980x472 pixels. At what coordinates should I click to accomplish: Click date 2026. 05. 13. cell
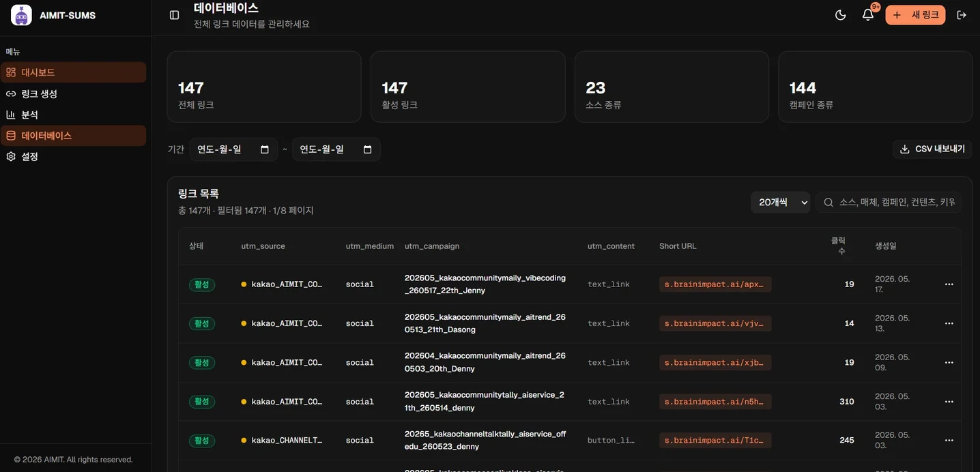click(x=892, y=323)
